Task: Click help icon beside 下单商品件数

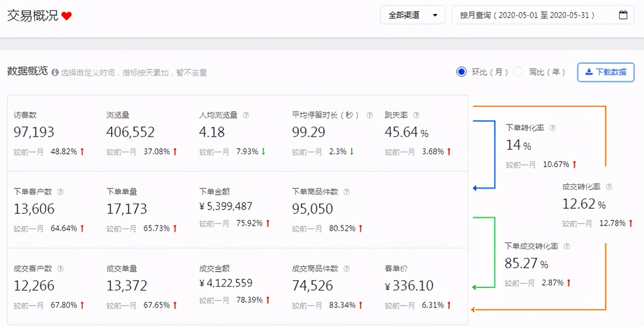Action: 346,192
